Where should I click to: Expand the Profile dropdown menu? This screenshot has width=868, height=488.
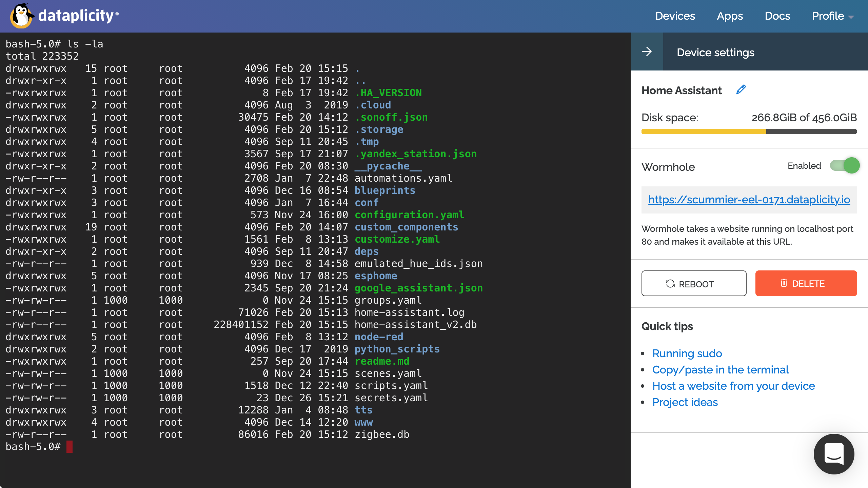(x=828, y=16)
